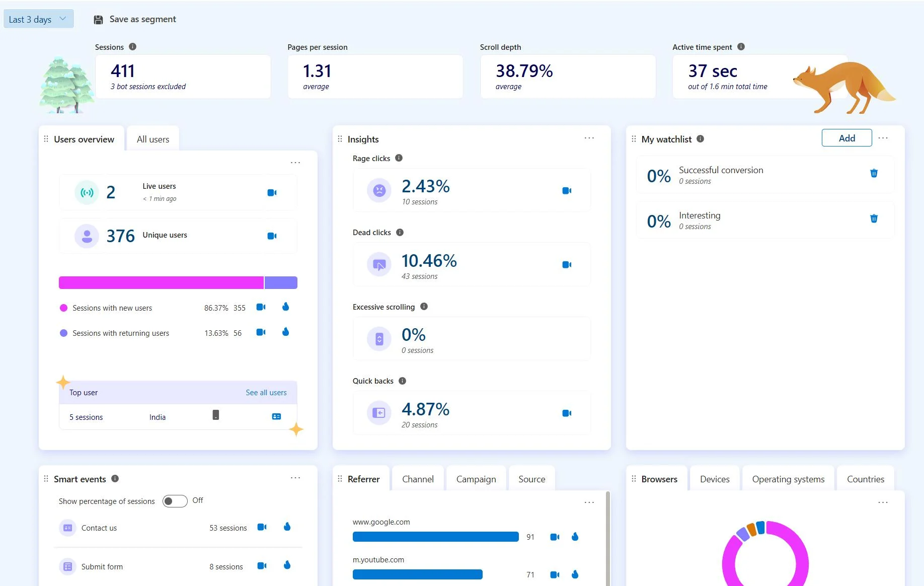924x586 pixels.
Task: Click the Excessive scrolling info icon
Action: tap(424, 307)
